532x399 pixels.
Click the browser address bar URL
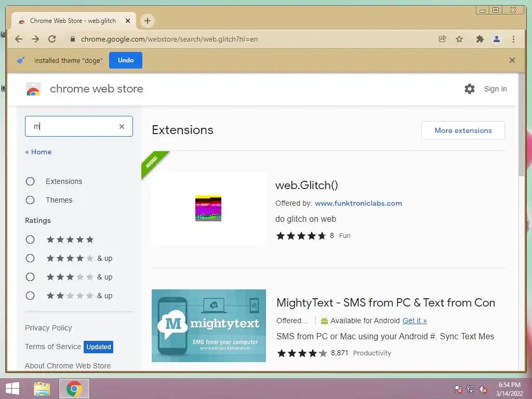pyautogui.click(x=169, y=39)
